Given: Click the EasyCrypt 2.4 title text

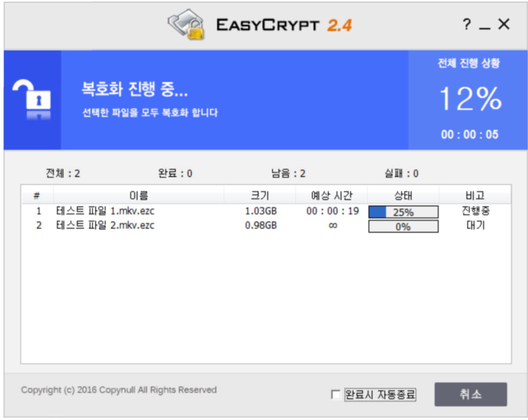Looking at the screenshot, I should tap(284, 25).
